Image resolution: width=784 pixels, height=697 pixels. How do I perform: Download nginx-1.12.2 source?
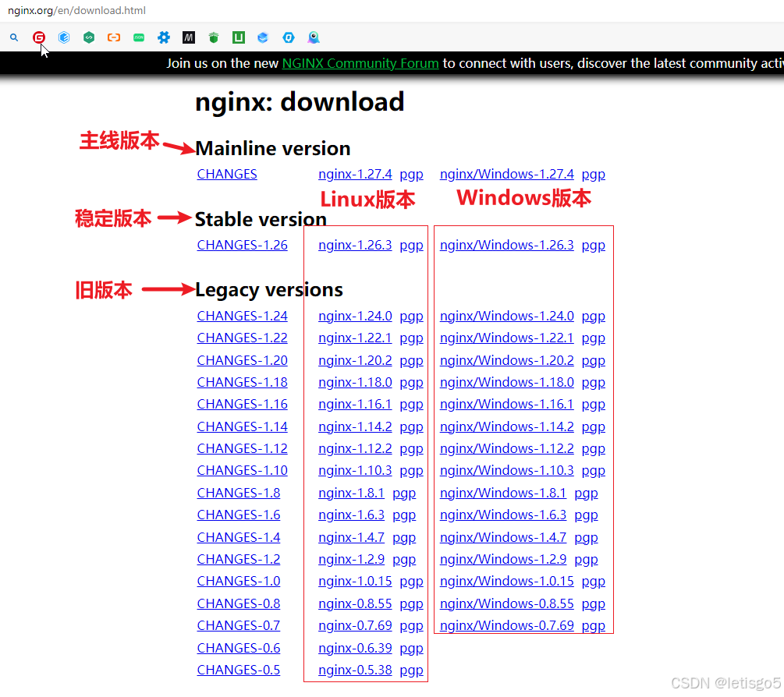(x=355, y=448)
